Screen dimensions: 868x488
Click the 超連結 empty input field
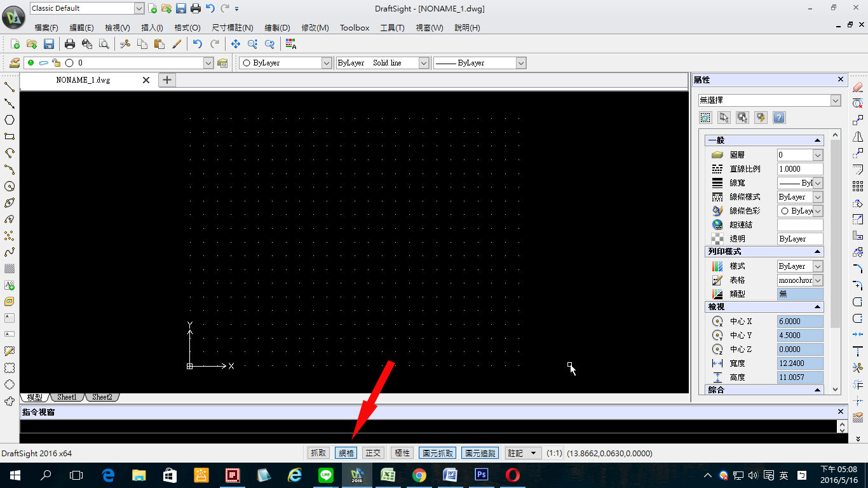coord(800,225)
